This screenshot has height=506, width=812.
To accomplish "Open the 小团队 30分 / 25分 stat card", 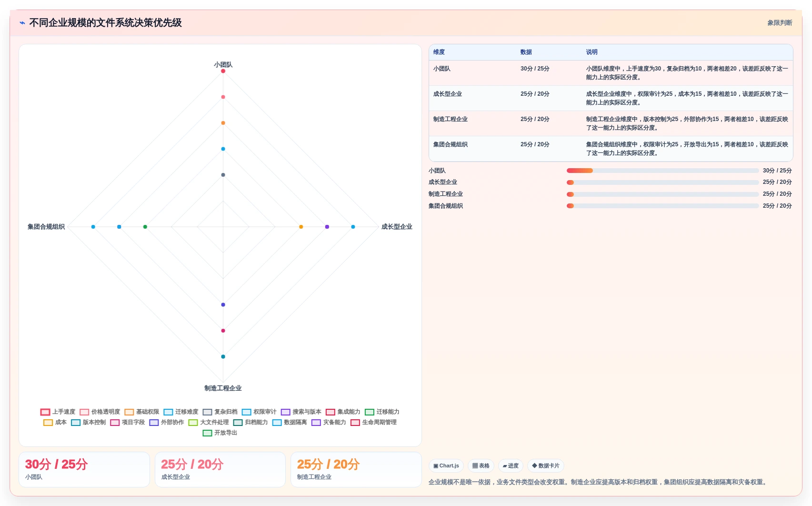I will click(84, 469).
